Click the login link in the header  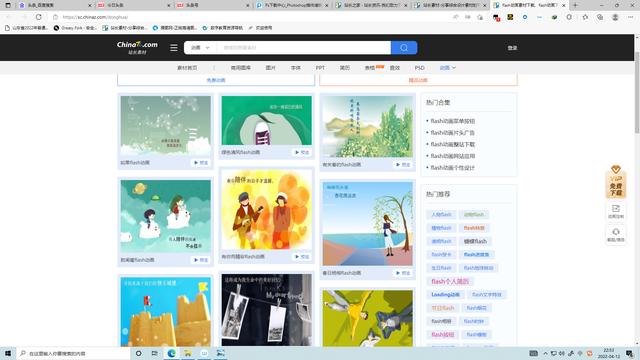click(512, 48)
